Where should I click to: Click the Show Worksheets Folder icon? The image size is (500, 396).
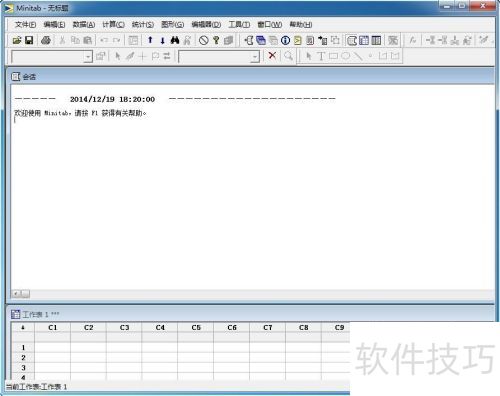(261, 40)
